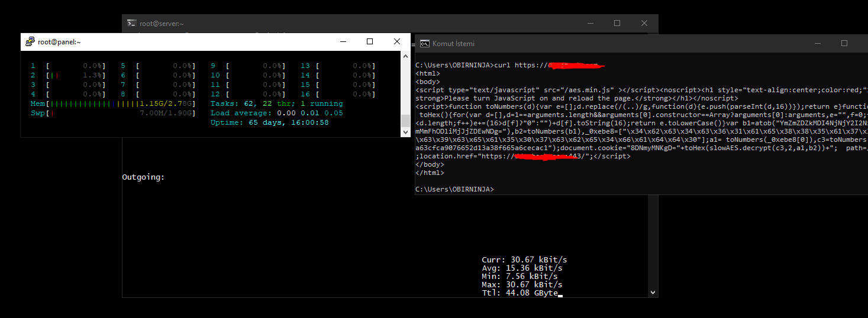868x318 pixels.
Task: Click the CPU 2 meter showing 1.3%
Action: point(69,76)
